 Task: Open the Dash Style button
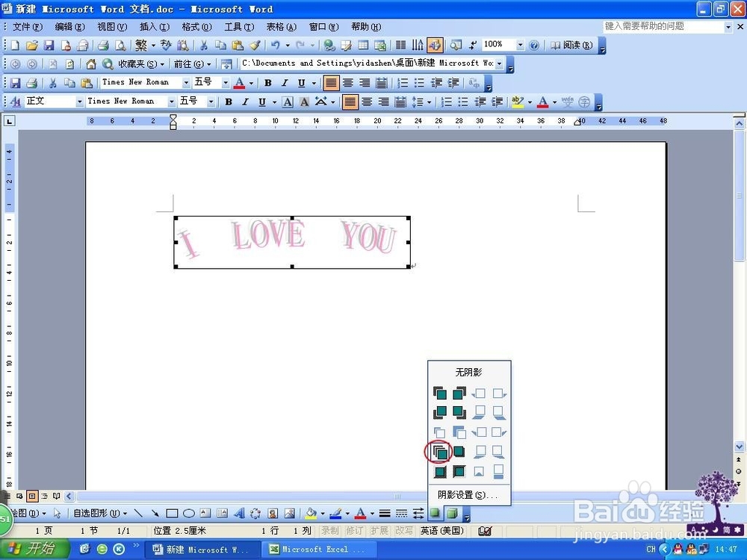402,514
